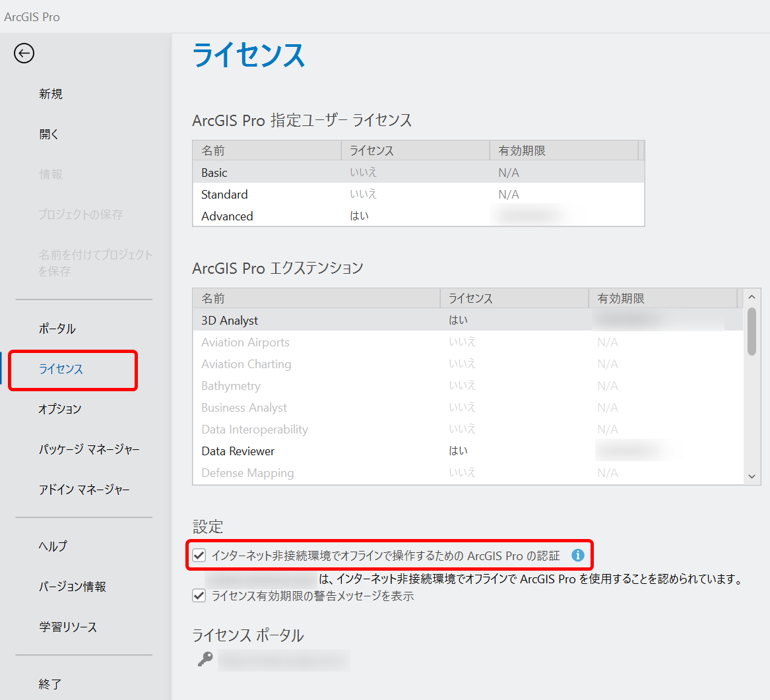Click the blue info icon beside offline authorization

(x=578, y=556)
